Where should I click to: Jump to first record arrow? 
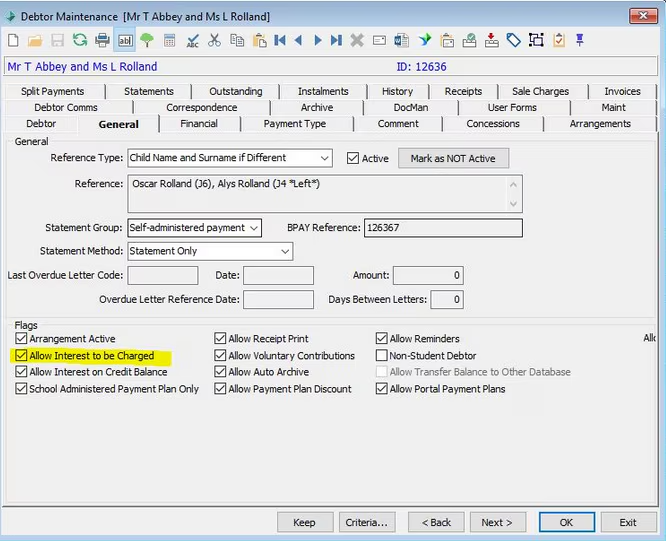coord(280,40)
